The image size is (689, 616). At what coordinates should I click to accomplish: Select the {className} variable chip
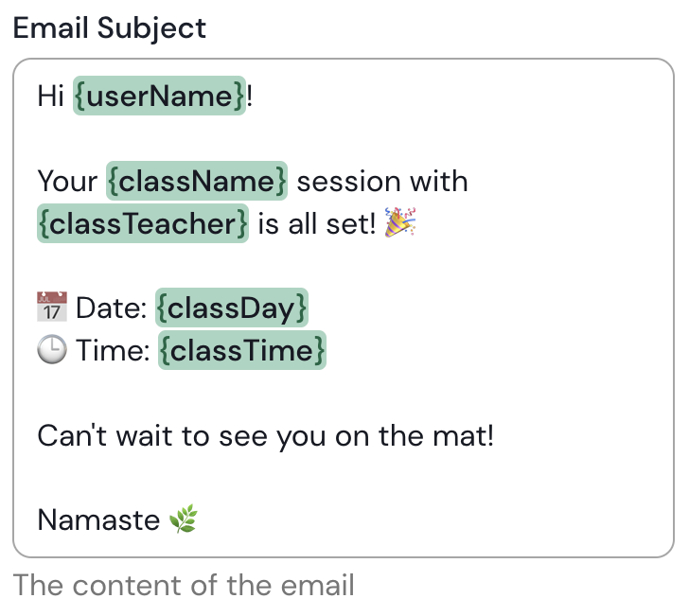[x=196, y=181]
